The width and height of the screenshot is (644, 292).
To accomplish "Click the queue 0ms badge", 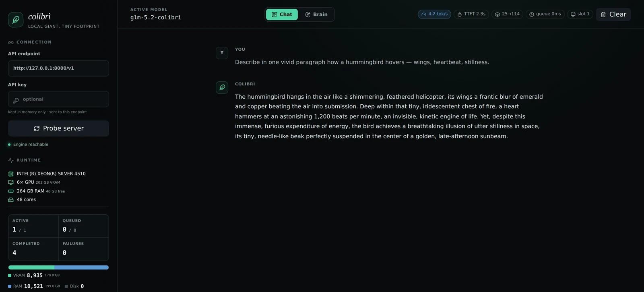I will pyautogui.click(x=545, y=14).
